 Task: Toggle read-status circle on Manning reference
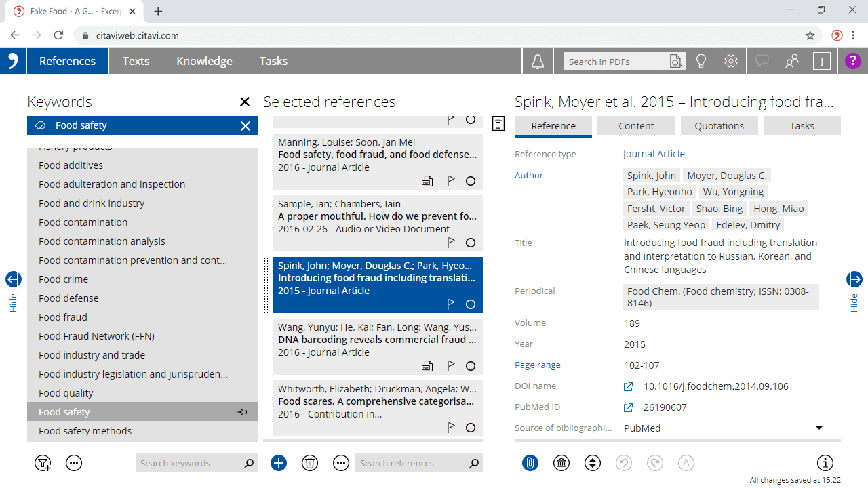pos(471,181)
